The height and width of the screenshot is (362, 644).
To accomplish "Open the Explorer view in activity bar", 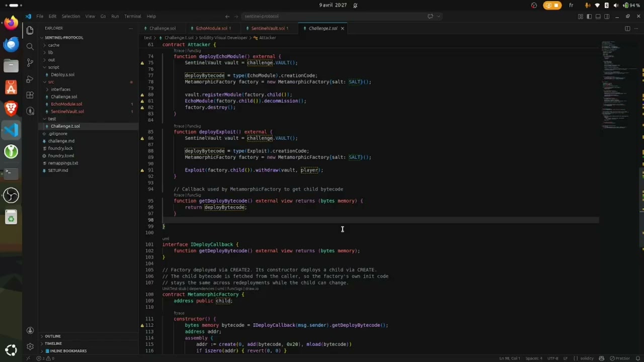I will click(x=30, y=30).
